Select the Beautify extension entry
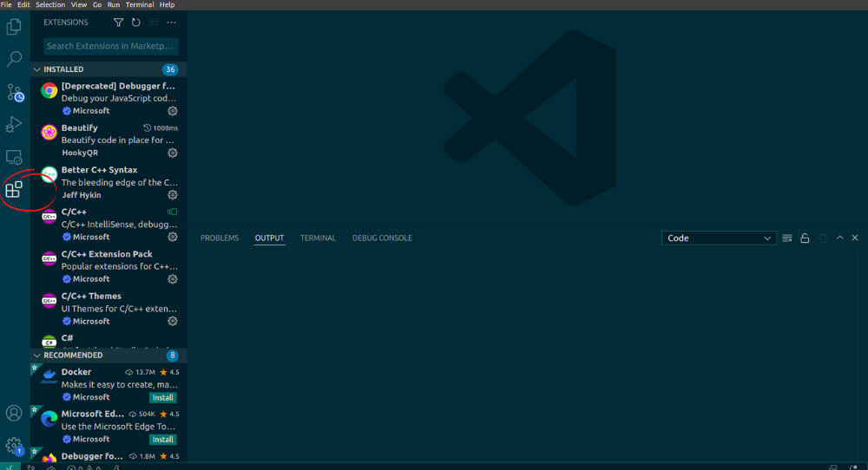 coord(108,140)
